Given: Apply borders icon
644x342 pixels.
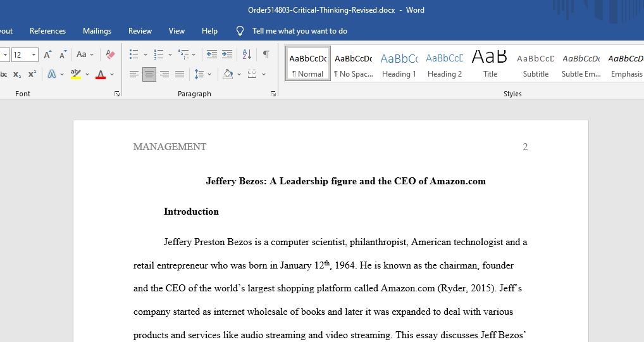Looking at the screenshot, I should [x=252, y=74].
